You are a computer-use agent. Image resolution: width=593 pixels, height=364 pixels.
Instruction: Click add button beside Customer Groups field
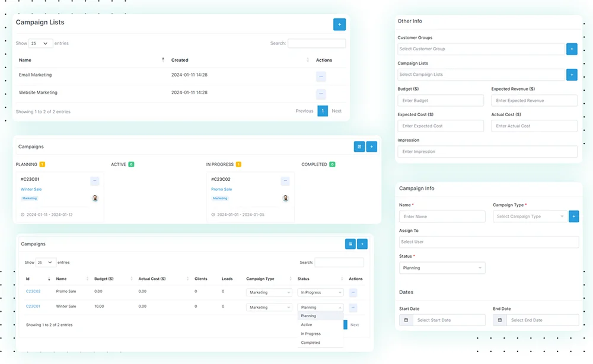point(572,49)
